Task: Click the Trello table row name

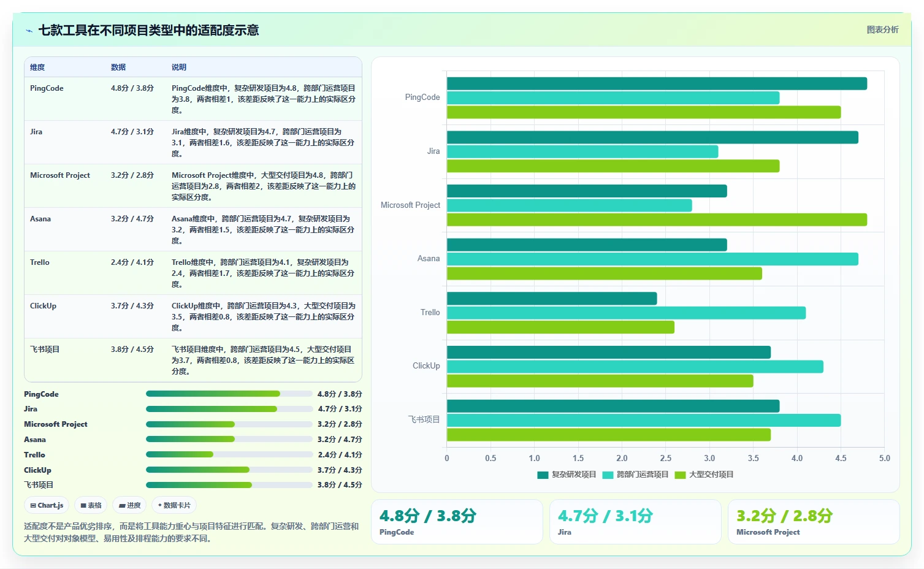Action: coord(40,262)
